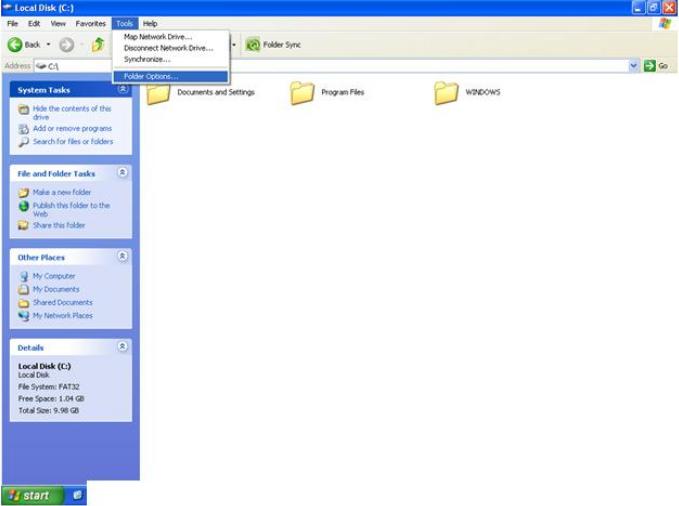Screen dimensions: 679x506
Task: Collapse the Other Places panel
Action: [122, 257]
